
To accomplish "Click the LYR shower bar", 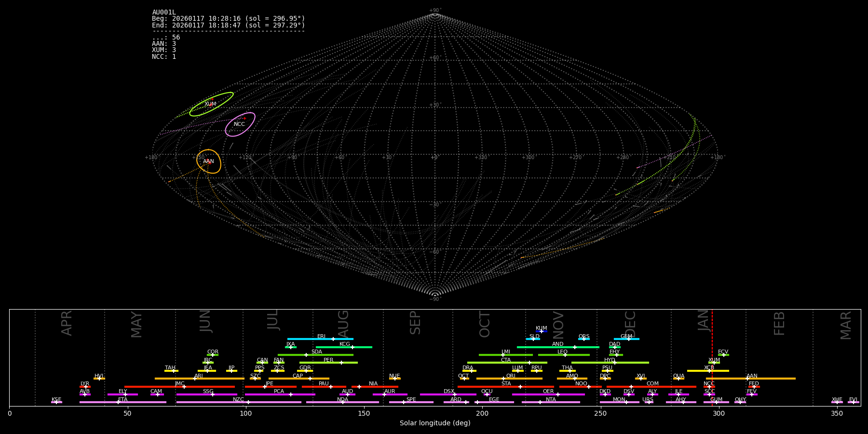I will point(85,387).
